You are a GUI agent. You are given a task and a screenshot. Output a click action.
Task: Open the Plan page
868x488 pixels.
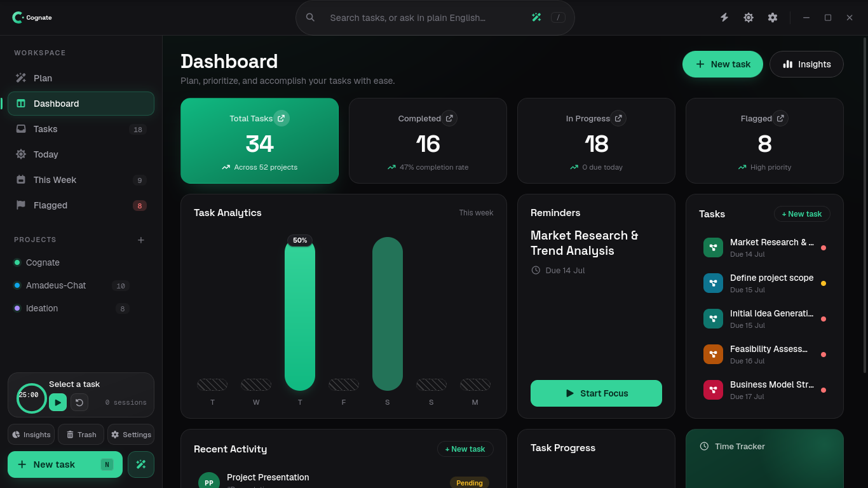(81, 78)
